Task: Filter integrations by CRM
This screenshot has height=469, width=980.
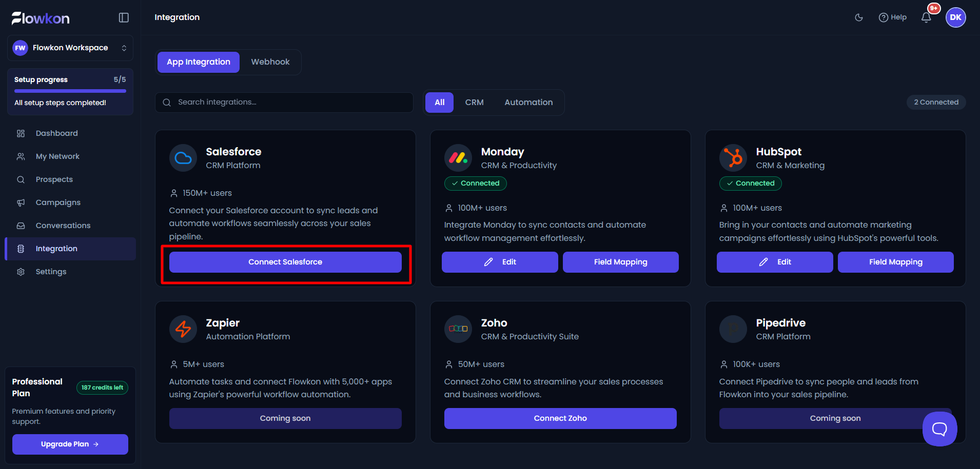Action: 475,103
